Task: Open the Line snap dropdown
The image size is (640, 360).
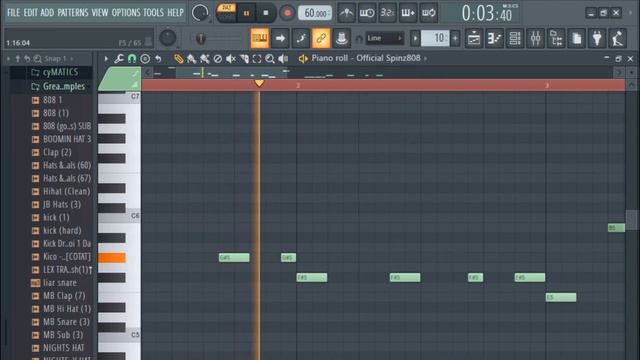Action: (385, 38)
